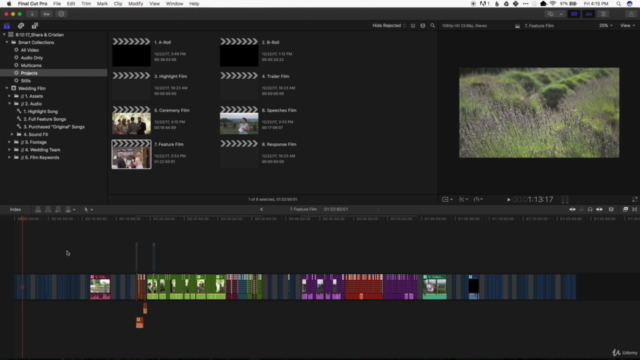Open the Mark menu
Screen dimensions: 640x360
(x=102, y=4)
